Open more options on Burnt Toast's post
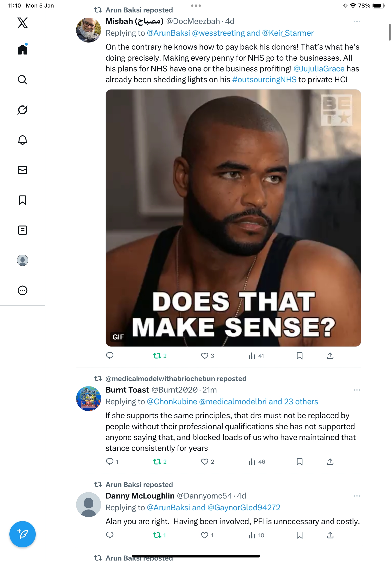The width and height of the screenshot is (392, 561). pos(357,390)
